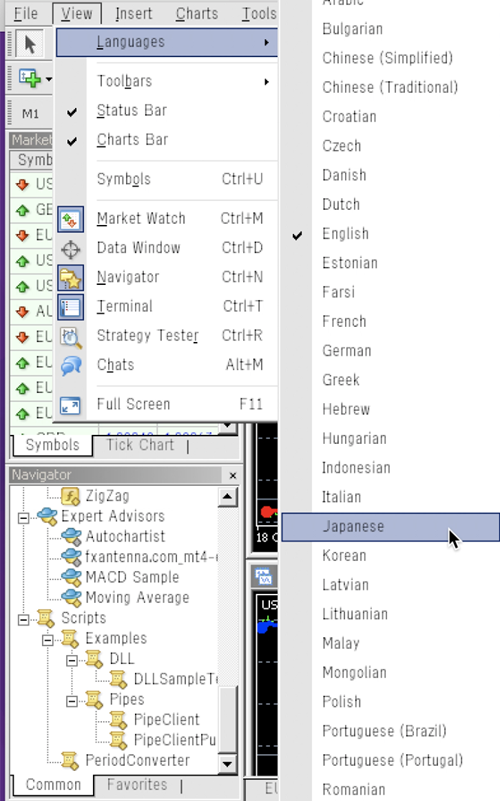The width and height of the screenshot is (500, 801).
Task: Click the Full Screen icon
Action: coord(70,406)
